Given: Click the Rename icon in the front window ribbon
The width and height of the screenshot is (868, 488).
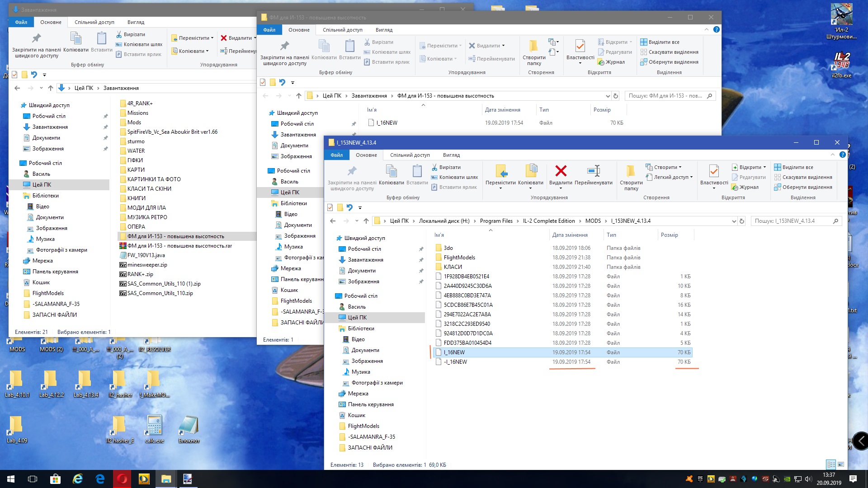Looking at the screenshot, I should (x=593, y=171).
